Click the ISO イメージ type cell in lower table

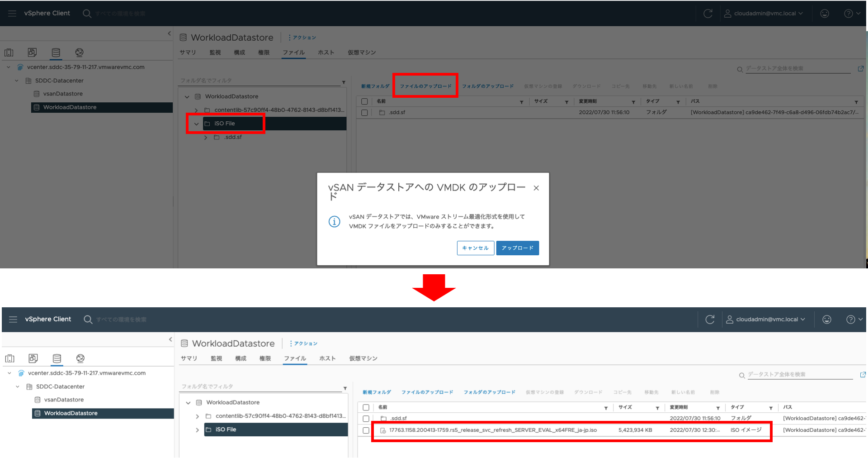pos(746,430)
